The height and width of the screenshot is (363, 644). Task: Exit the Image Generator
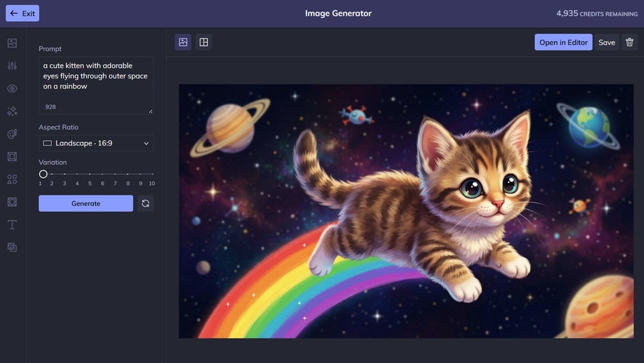click(23, 13)
